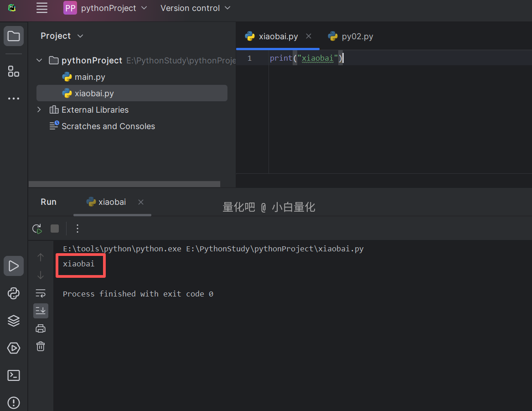Open the Services tool window icon
This screenshot has width=532, height=411.
[x=14, y=349]
